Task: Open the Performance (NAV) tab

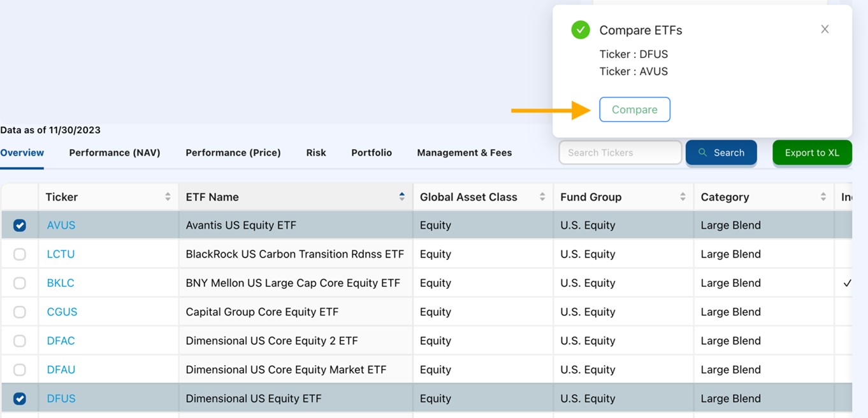Action: [x=115, y=153]
